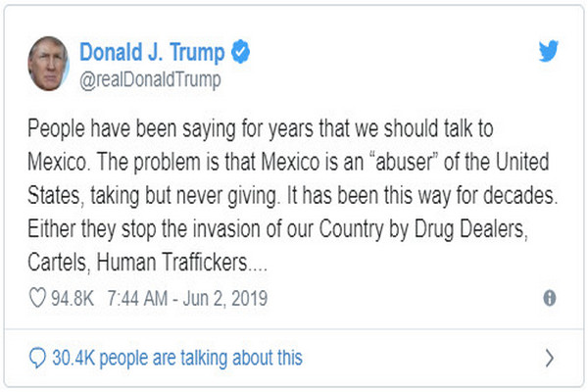Viewport: 588px width, 392px height.
Task: Click the display name Donald J. Trump
Action: [152, 52]
